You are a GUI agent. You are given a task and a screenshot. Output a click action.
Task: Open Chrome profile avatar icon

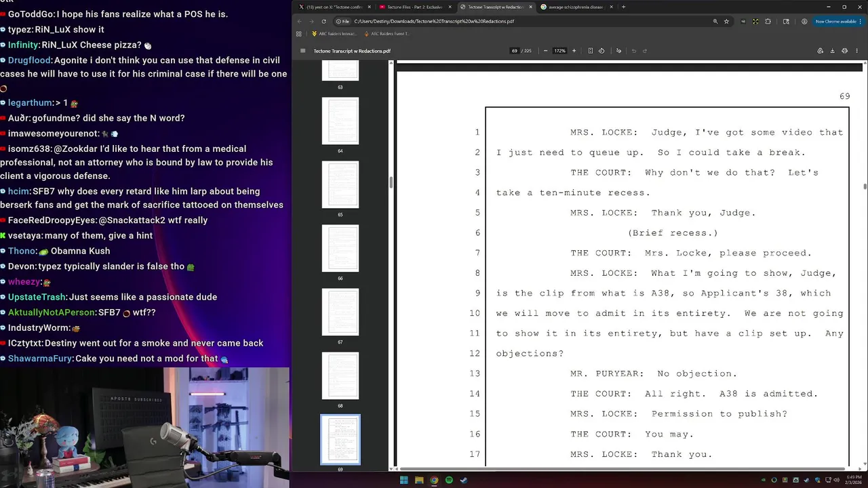(804, 21)
